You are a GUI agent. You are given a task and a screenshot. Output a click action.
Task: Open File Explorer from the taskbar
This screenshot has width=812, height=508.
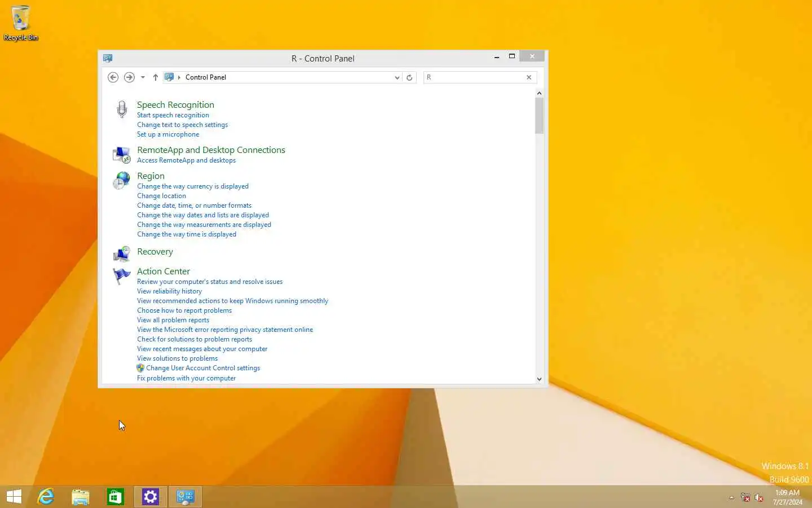[x=81, y=497]
